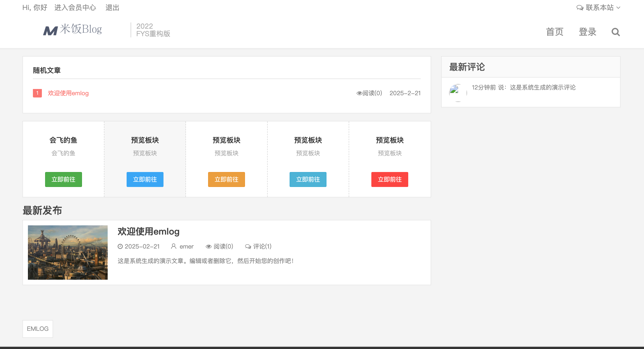Click the commenter avatar in 最新评论
The image size is (644, 349).
pos(458,93)
